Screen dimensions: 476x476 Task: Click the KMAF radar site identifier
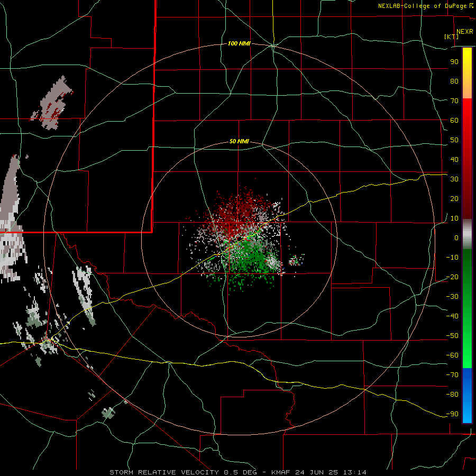(x=280, y=472)
